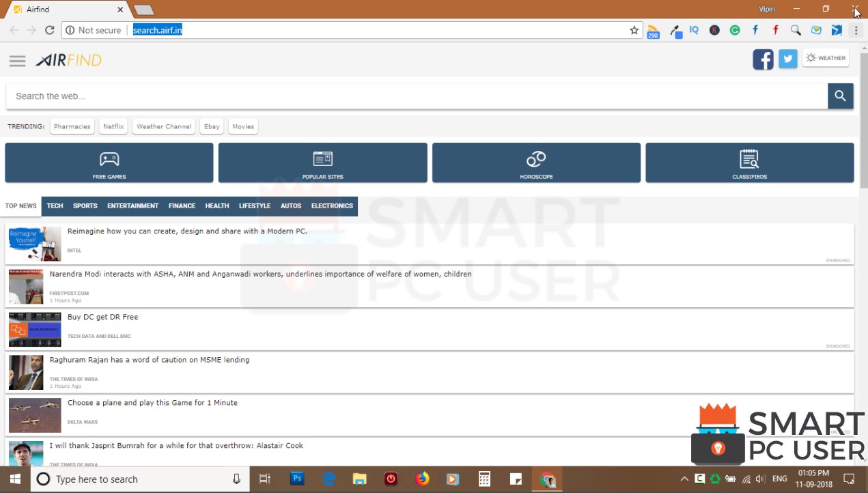The image size is (868, 493).
Task: Open the Jasprit Bumrah Alastair Cook headline
Action: 176,446
